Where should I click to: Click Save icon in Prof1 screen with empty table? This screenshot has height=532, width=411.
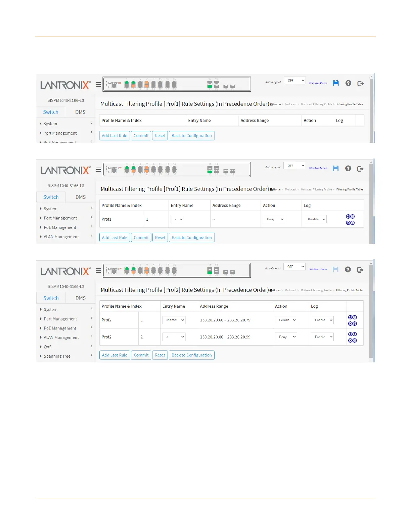(x=336, y=83)
